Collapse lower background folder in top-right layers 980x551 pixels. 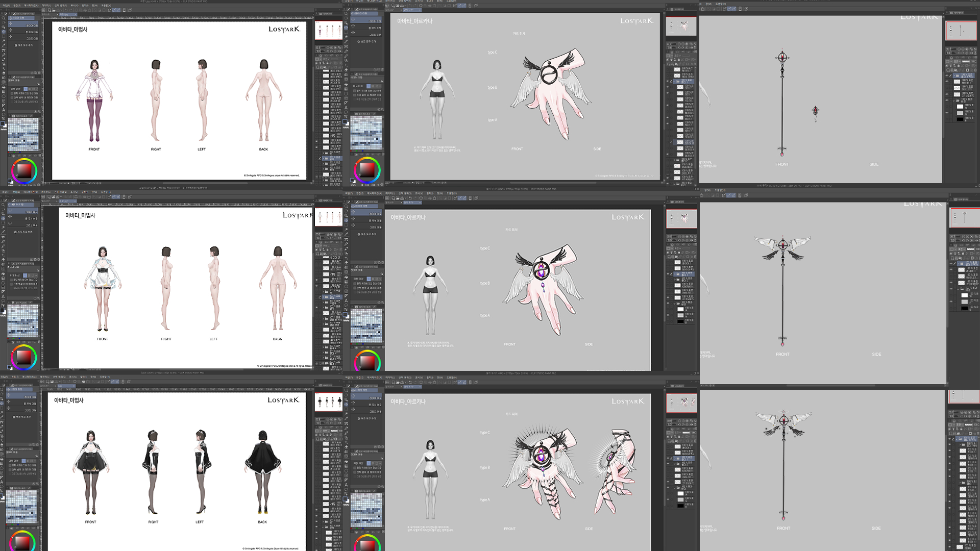[954, 101]
